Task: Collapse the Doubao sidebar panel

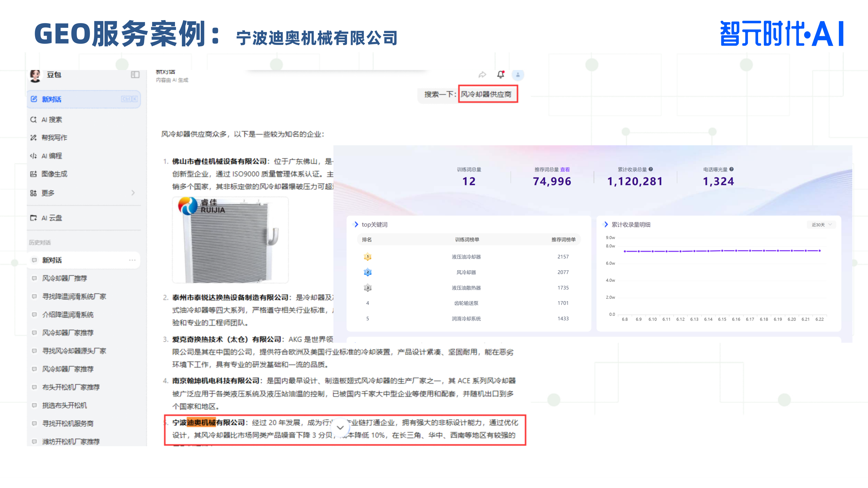Action: 135,74
